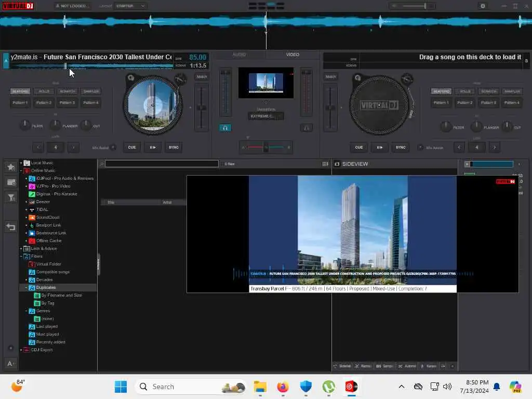This screenshot has height=399, width=532.
Task: Click the video crossfader slider
Action: [266, 147]
